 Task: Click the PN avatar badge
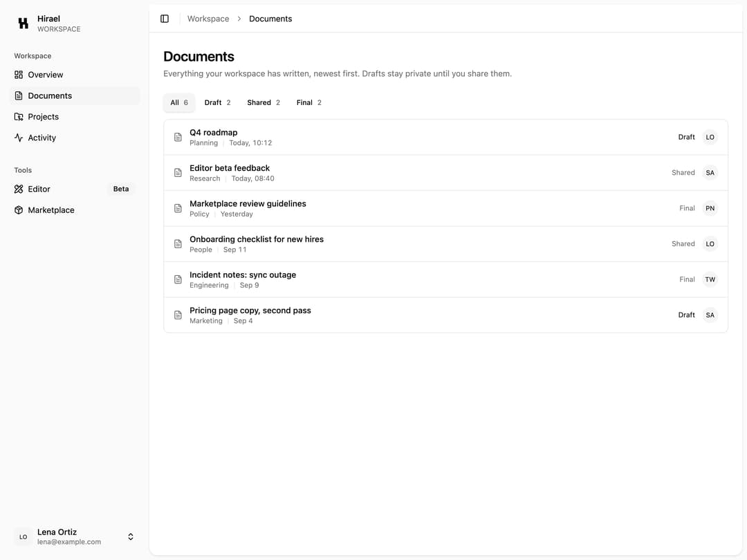(710, 208)
